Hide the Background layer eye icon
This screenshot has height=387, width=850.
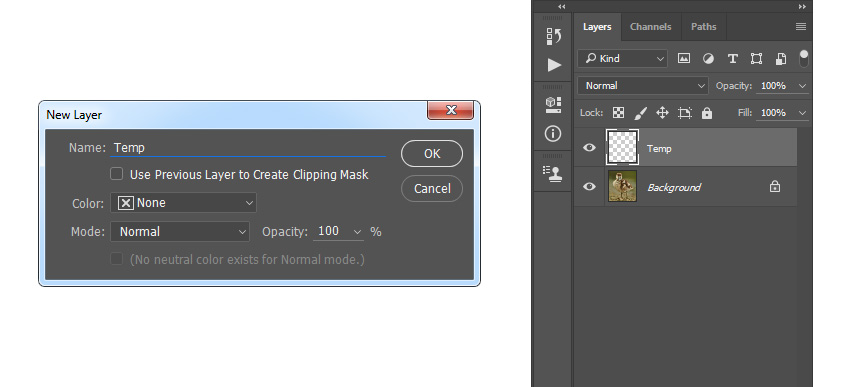pyautogui.click(x=589, y=186)
